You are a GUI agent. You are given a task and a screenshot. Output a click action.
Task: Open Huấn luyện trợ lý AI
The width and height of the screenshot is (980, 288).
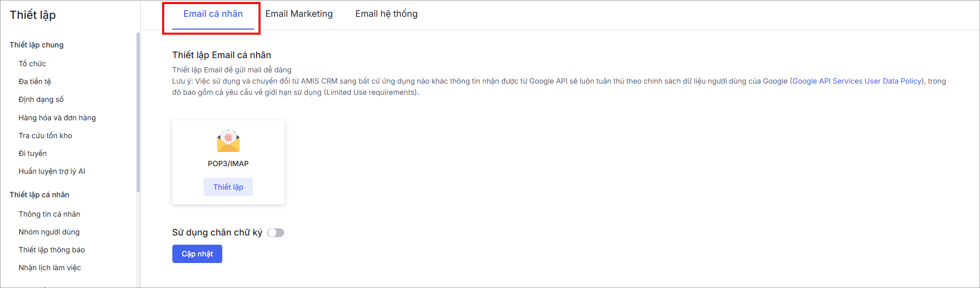[51, 171]
